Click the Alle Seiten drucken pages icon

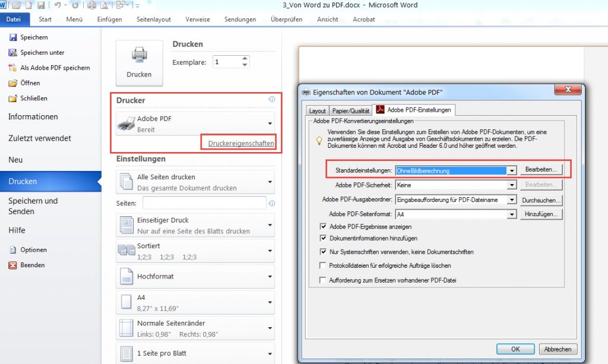click(x=126, y=182)
